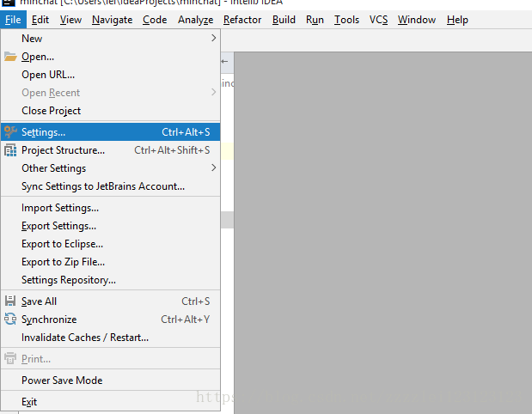The width and height of the screenshot is (532, 414).
Task: Open the Build menu
Action: (284, 20)
